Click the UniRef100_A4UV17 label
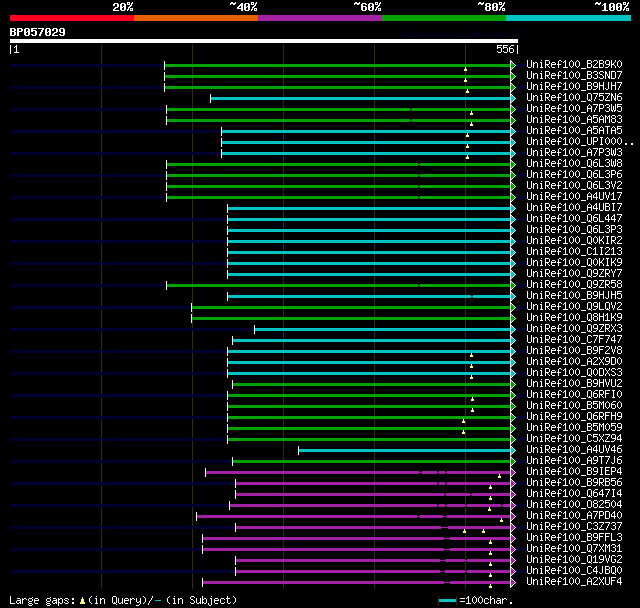Viewport: 640px width, 608px height. click(574, 197)
